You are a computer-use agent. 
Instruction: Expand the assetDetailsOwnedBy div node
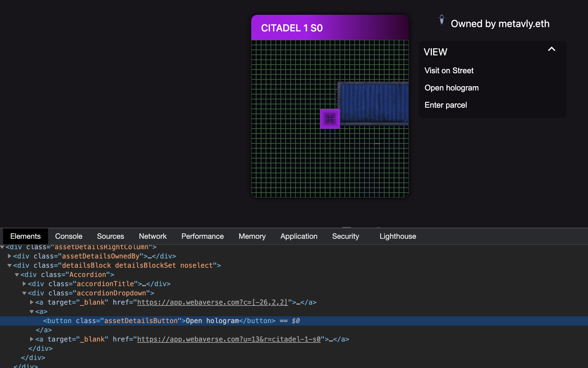tap(9, 256)
